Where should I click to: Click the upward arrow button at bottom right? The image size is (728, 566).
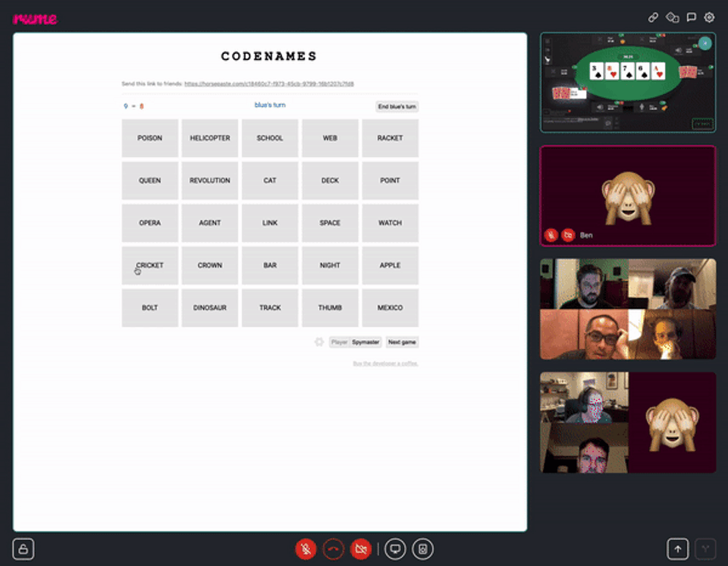[x=678, y=549]
